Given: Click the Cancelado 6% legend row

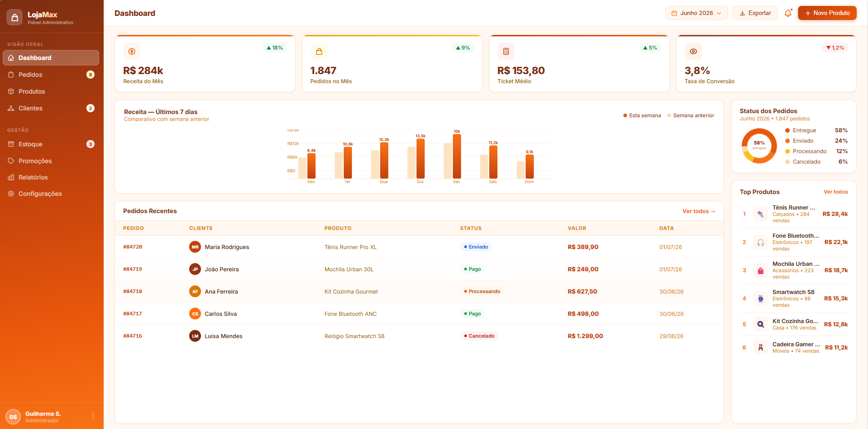Looking at the screenshot, I should click(817, 162).
